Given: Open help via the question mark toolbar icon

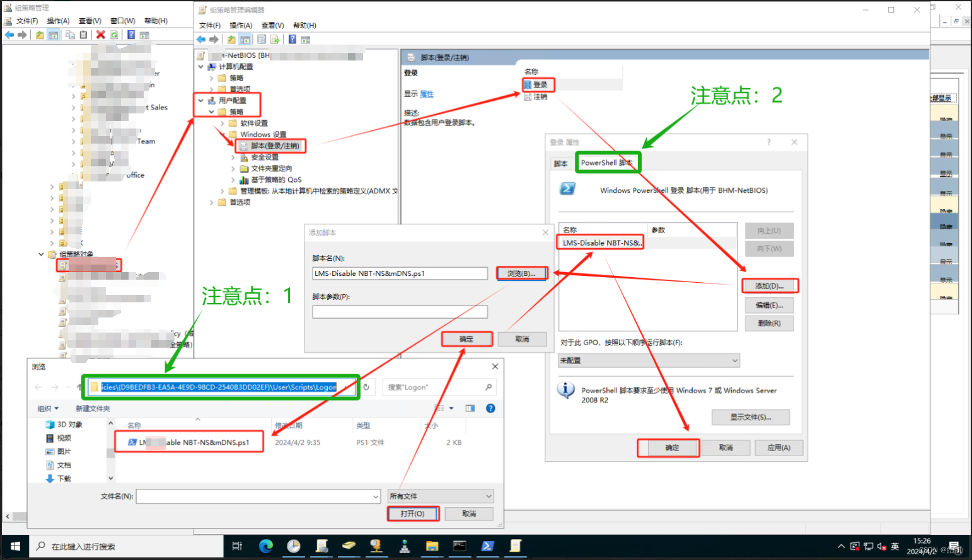Looking at the screenshot, I should [292, 39].
